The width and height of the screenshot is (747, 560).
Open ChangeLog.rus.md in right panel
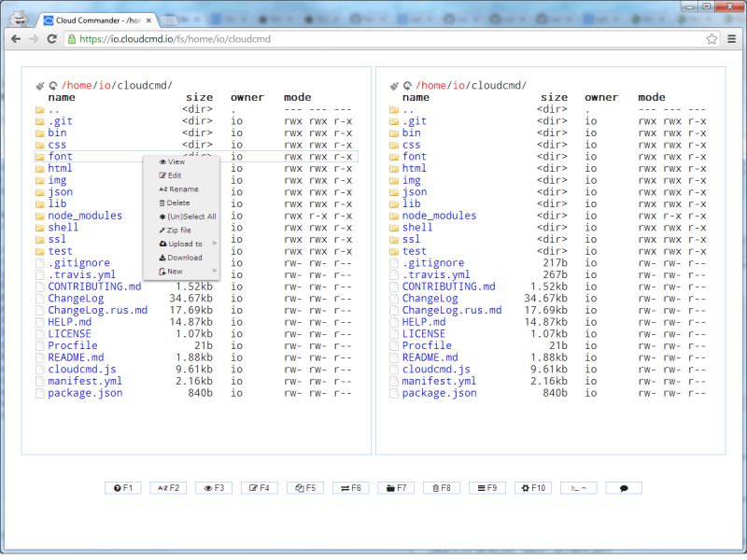point(452,311)
